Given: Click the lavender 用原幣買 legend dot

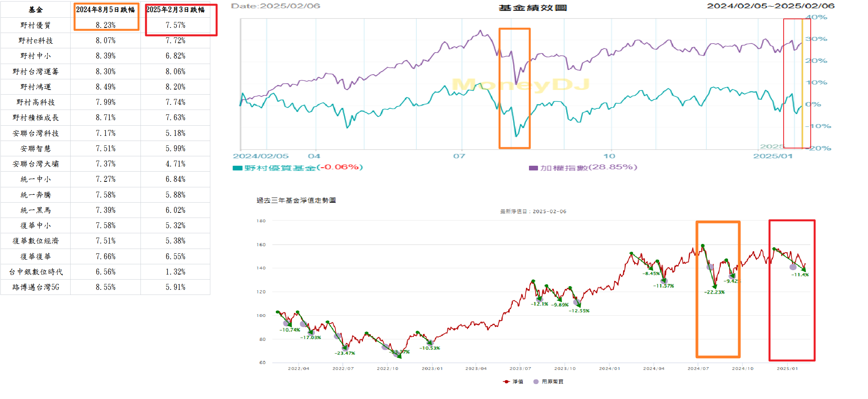Looking at the screenshot, I should pyautogui.click(x=536, y=381).
